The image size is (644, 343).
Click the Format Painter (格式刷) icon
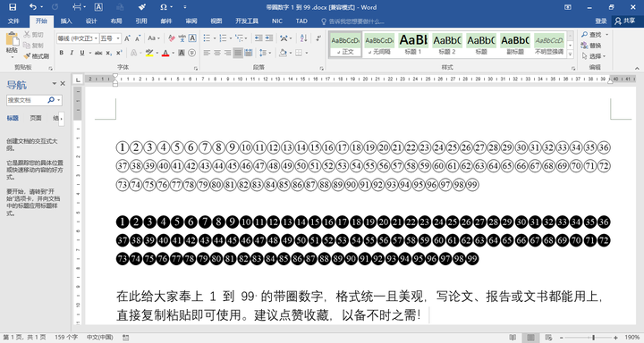27,55
